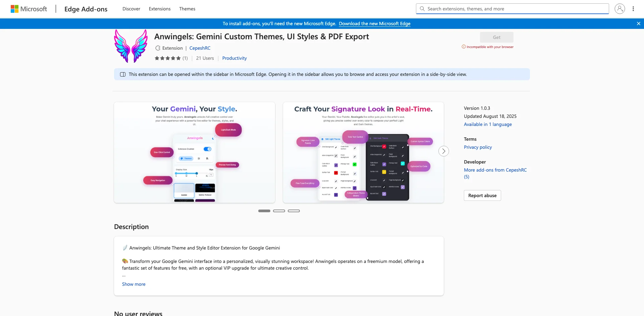This screenshot has width=644, height=316.
Task: Select the first carousel slide indicator
Action: tap(264, 211)
